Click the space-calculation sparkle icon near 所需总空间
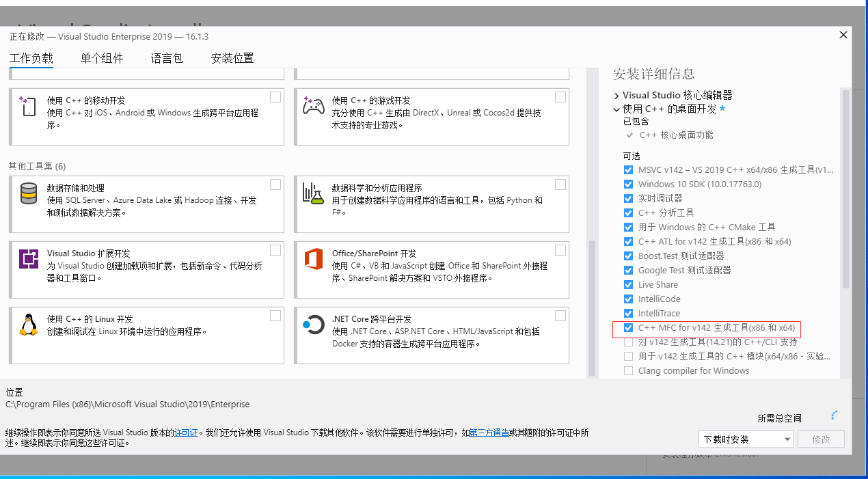 (834, 414)
